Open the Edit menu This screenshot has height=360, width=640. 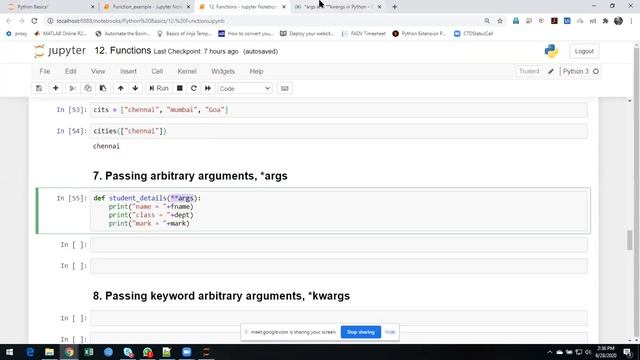coord(71,71)
